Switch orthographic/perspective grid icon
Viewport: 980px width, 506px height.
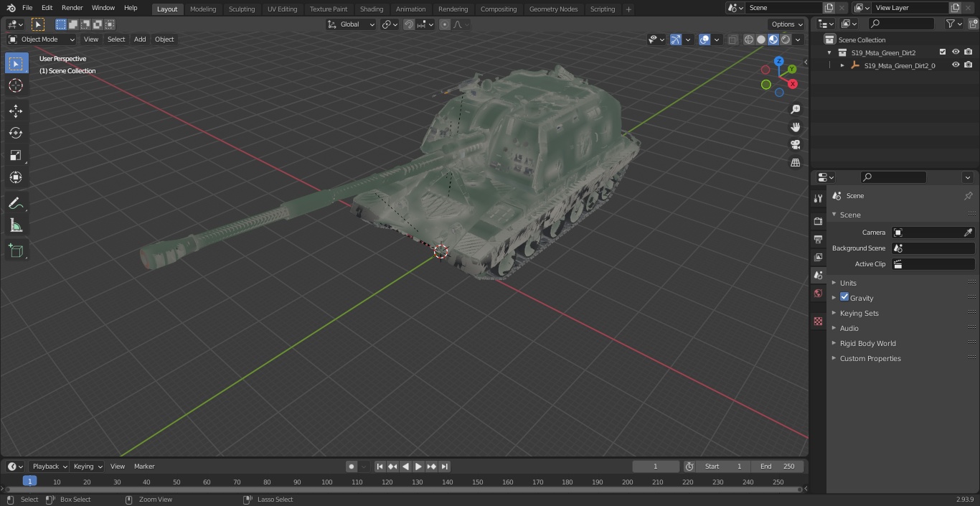(795, 163)
